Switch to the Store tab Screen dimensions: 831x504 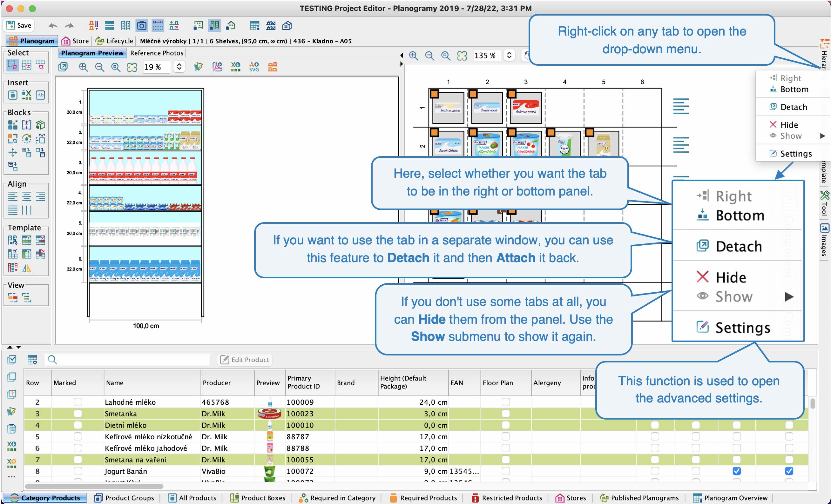coord(75,41)
